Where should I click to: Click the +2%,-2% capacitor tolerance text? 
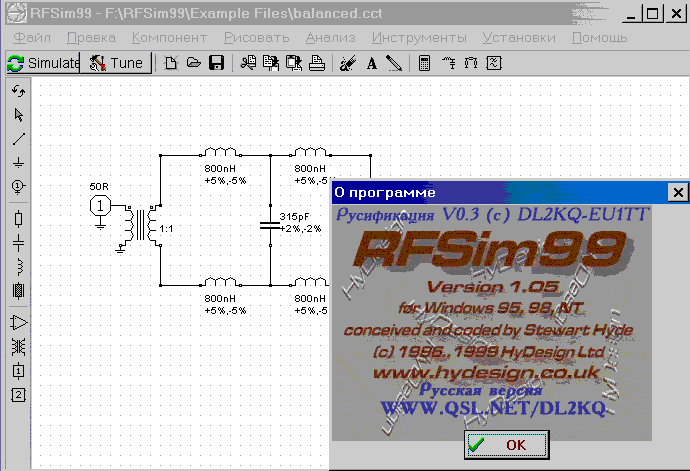(301, 228)
